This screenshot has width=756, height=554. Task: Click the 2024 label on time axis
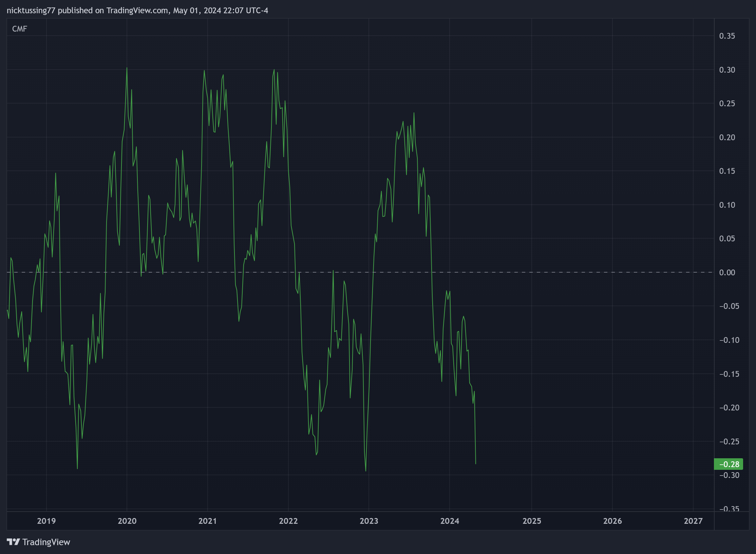point(450,521)
